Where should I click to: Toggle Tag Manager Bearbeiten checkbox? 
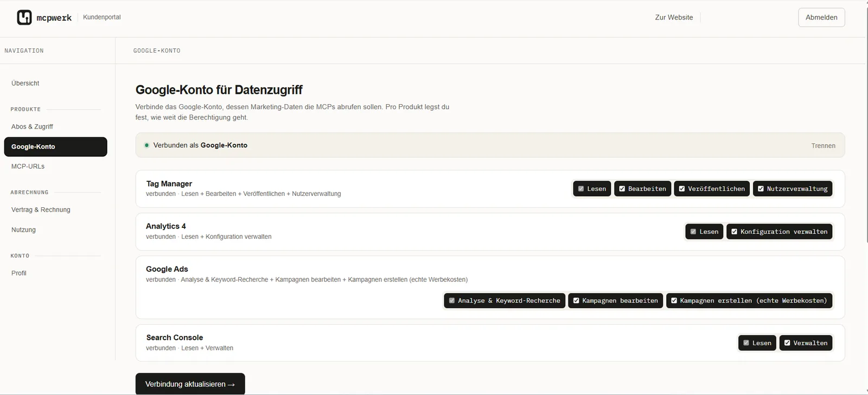tap(622, 189)
